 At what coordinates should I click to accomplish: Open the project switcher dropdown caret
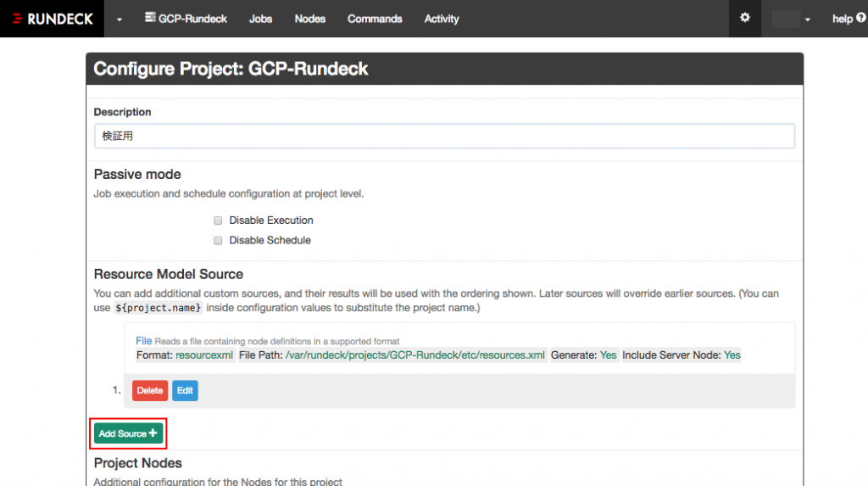(x=119, y=20)
